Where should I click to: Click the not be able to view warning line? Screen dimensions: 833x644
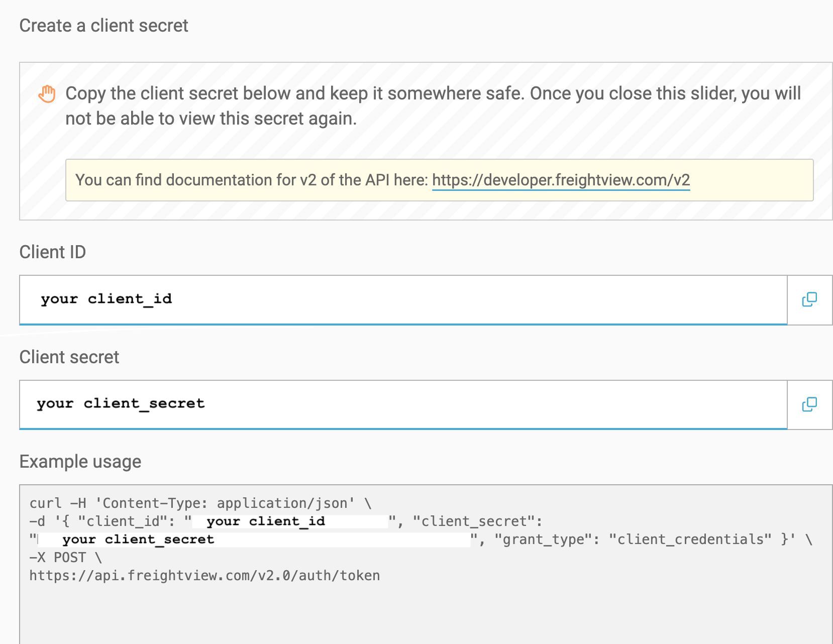(211, 119)
